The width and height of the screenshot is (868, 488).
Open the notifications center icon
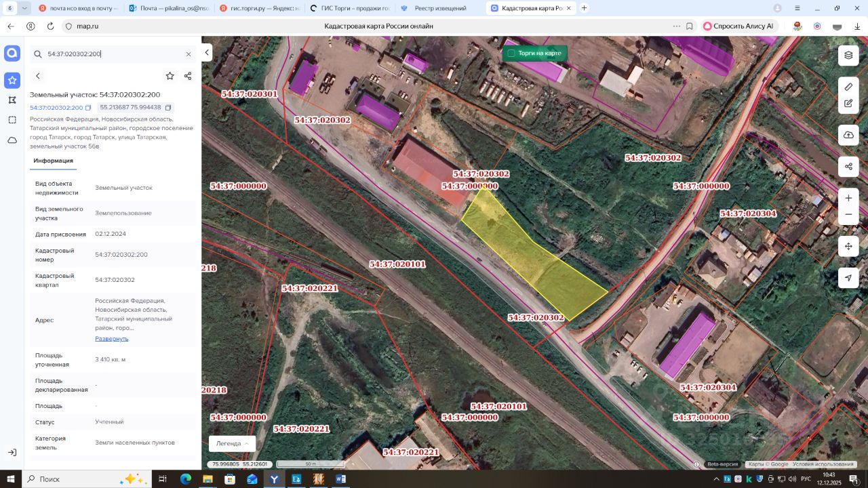(x=854, y=479)
